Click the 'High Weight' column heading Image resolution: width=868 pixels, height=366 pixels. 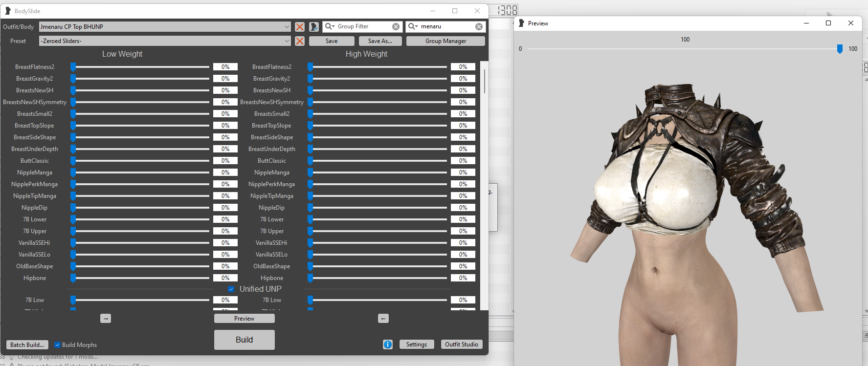pos(366,54)
